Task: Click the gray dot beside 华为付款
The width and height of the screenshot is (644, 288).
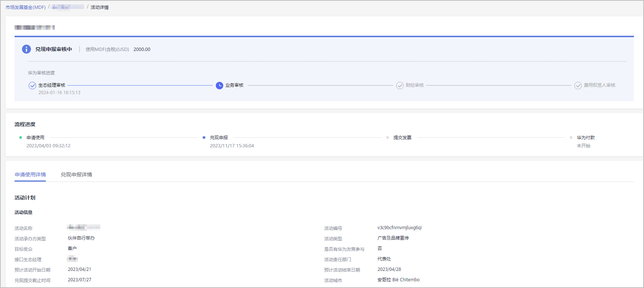Action: coord(571,138)
